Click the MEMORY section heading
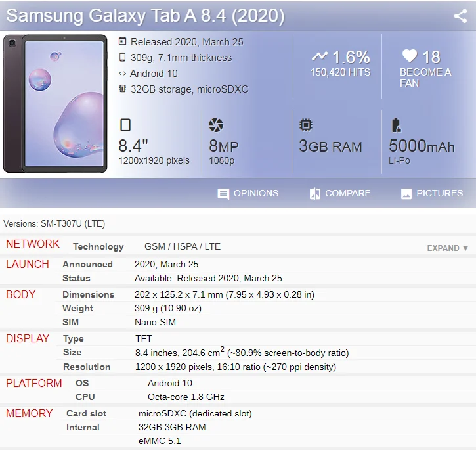The height and width of the screenshot is (450, 476). [29, 413]
